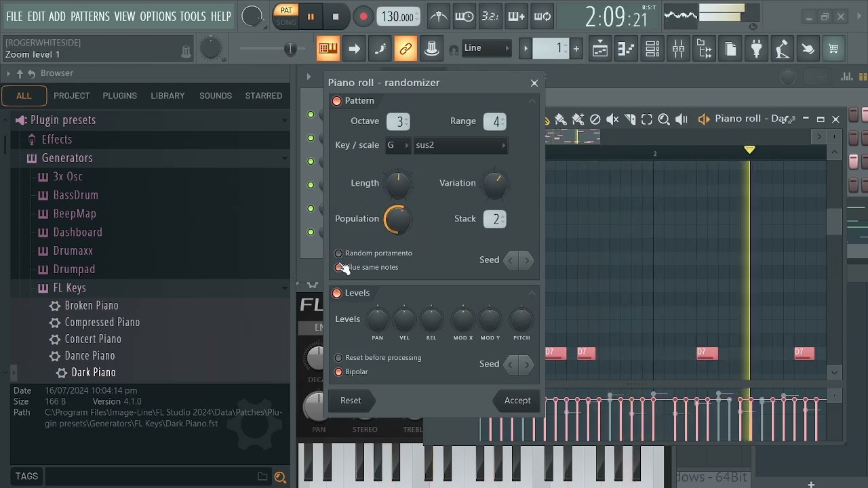Switch to the STARRED browser tab
The image size is (868, 488).
tap(264, 96)
